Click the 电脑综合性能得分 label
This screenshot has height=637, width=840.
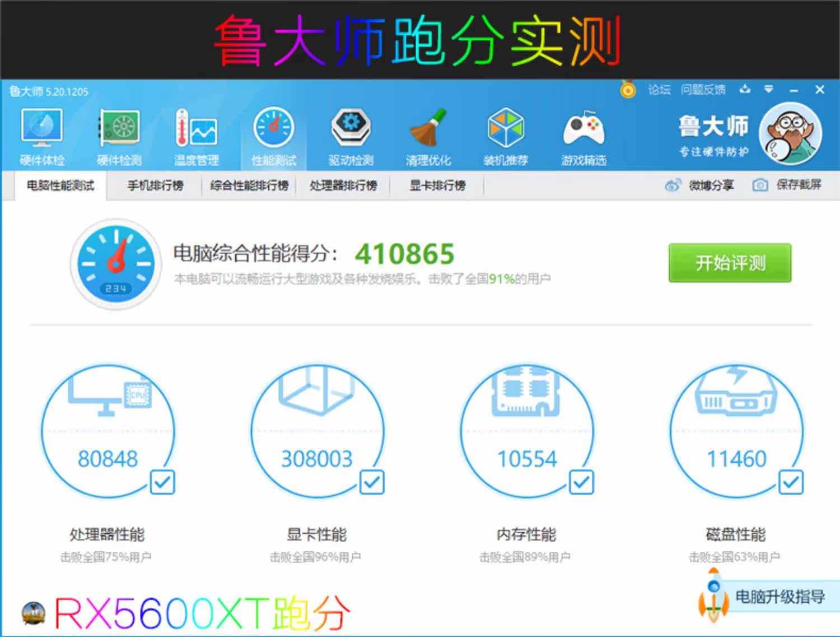point(255,254)
